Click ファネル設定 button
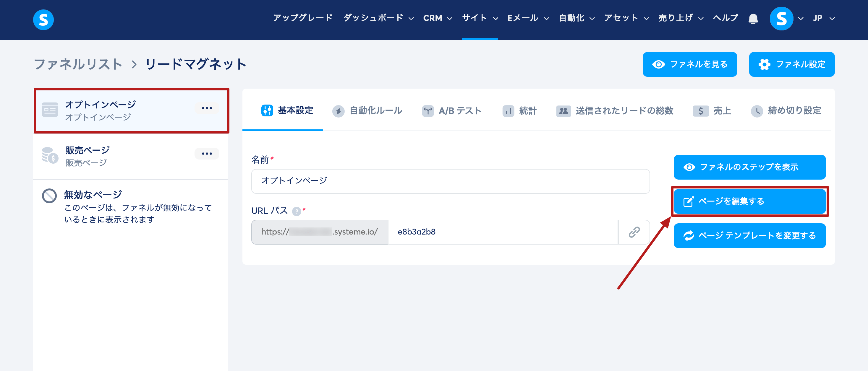868x371 pixels. point(791,64)
